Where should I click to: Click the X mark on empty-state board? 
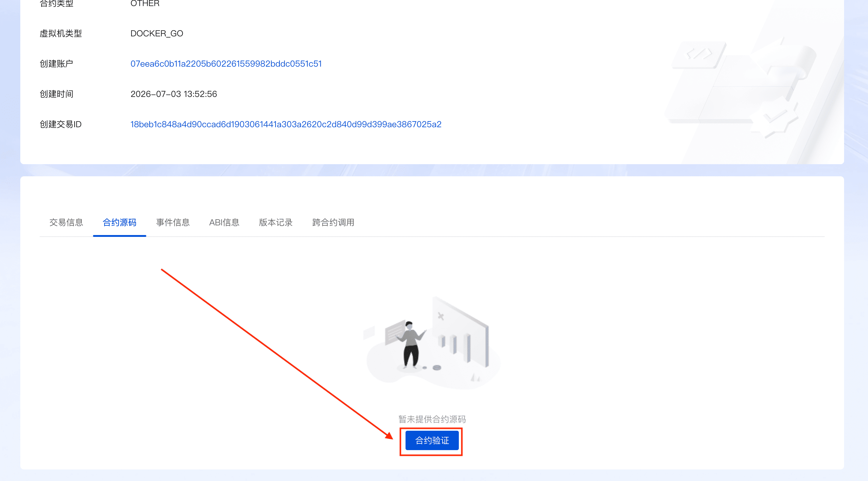tap(441, 316)
